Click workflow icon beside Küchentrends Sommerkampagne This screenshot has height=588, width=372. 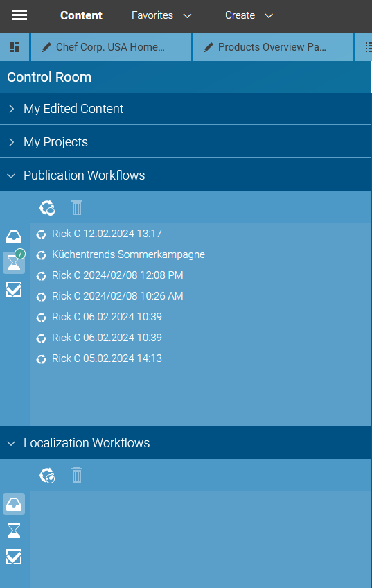click(x=41, y=255)
